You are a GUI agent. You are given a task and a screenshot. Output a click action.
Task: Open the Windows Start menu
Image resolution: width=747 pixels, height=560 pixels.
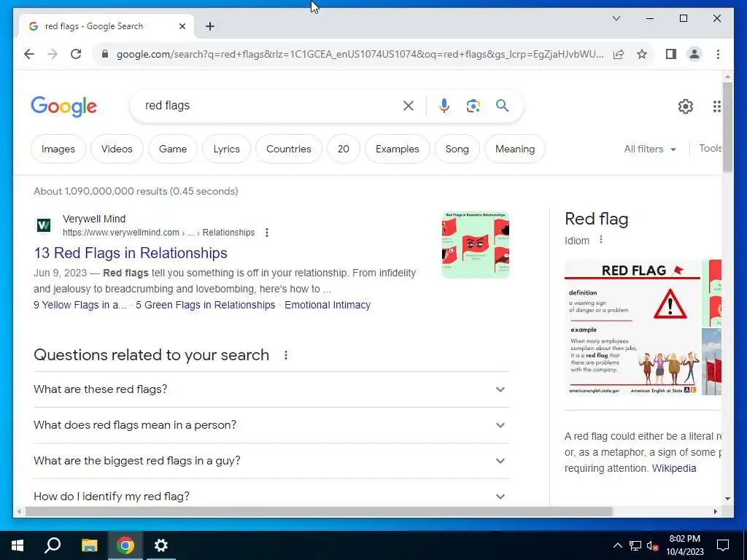pos(18,545)
